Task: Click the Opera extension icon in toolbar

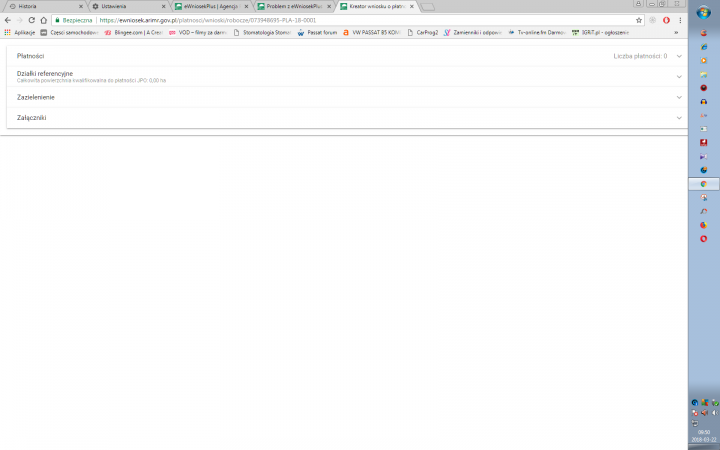Action: [666, 19]
